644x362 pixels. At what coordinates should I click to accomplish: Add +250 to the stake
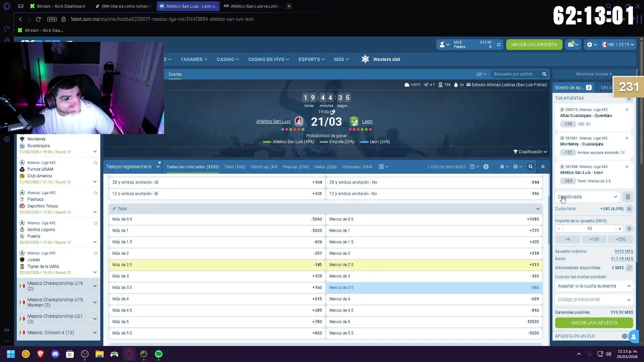pyautogui.click(x=620, y=239)
